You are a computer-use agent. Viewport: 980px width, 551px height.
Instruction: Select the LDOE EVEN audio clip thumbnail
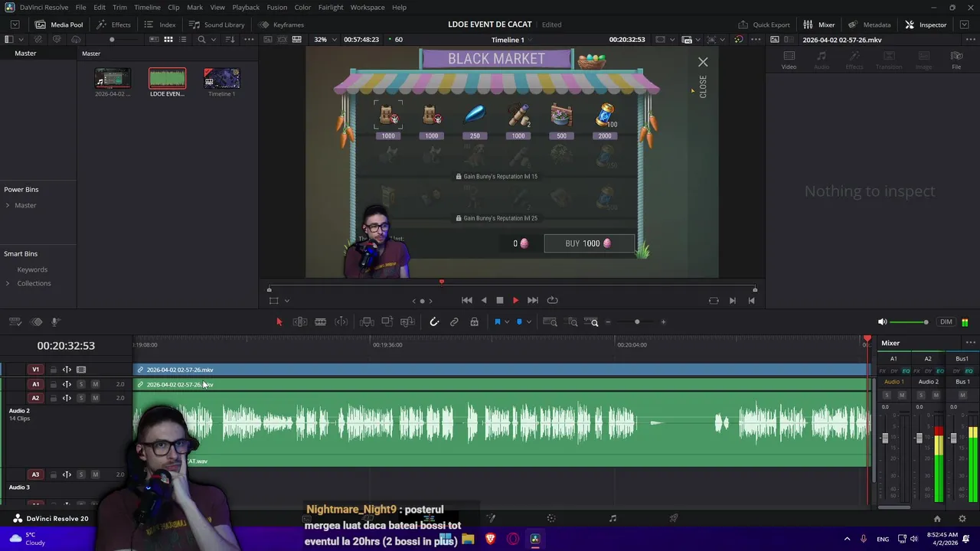click(x=167, y=78)
